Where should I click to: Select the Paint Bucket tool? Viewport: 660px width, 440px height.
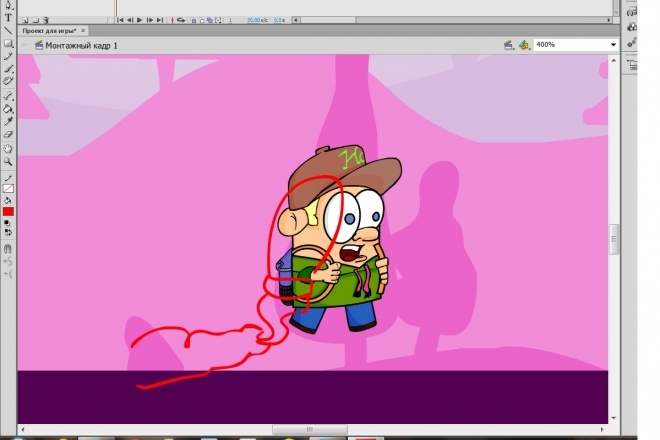pyautogui.click(x=8, y=109)
